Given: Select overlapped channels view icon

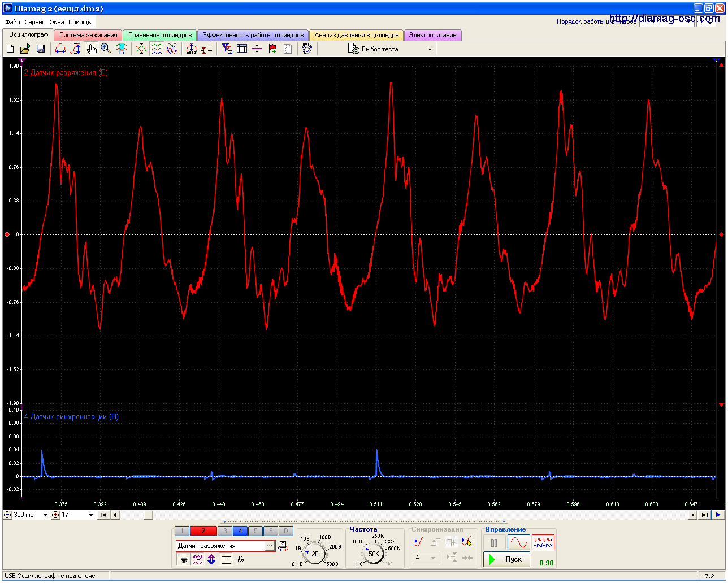Looking at the screenshot, I should click(172, 49).
